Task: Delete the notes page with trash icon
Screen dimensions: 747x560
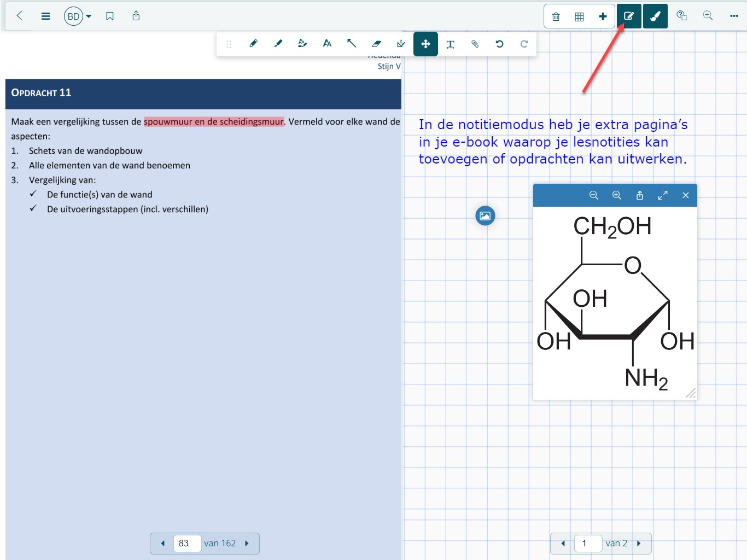Action: point(556,16)
